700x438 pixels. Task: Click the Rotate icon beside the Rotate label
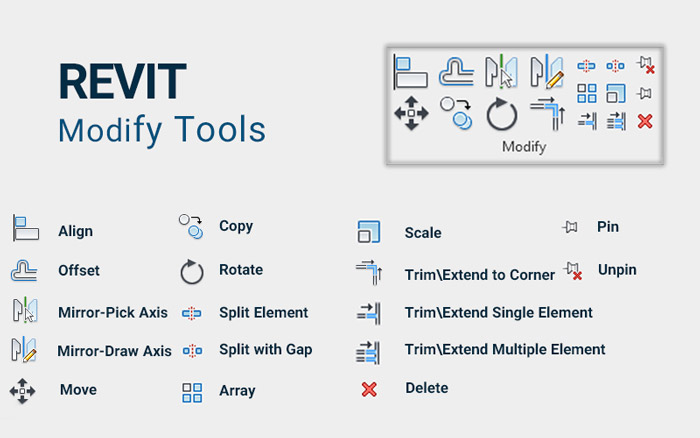coord(192,271)
